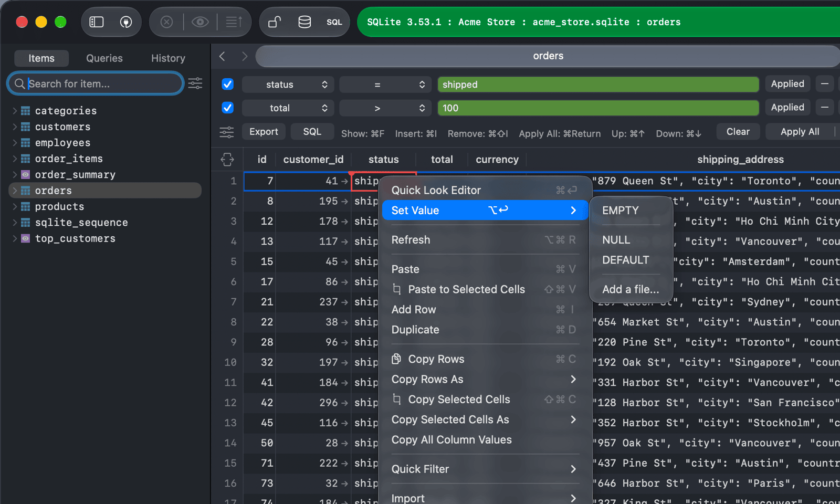Image resolution: width=840 pixels, height=504 pixels.
Task: Expand the employees tree item
Action: [15, 143]
